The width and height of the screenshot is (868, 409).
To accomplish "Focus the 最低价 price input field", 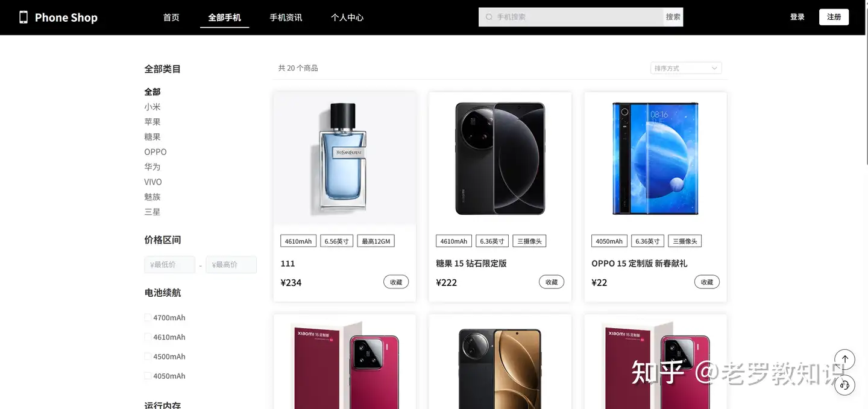I will pyautogui.click(x=169, y=264).
